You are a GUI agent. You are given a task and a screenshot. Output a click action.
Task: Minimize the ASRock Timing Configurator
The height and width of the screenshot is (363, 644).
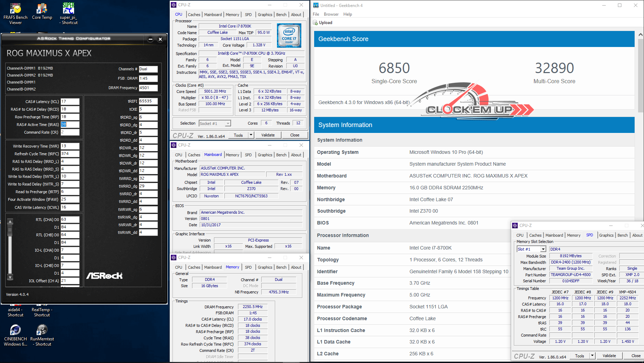pos(151,39)
